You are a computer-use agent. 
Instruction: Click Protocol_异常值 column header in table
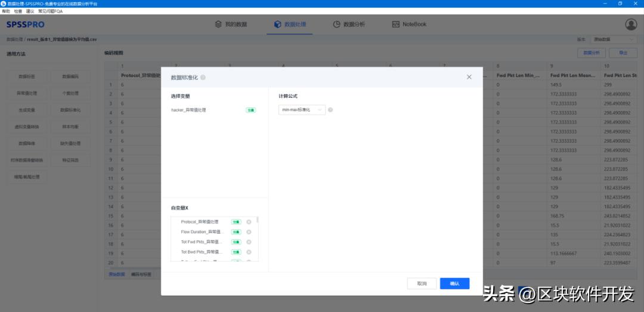[x=141, y=75]
